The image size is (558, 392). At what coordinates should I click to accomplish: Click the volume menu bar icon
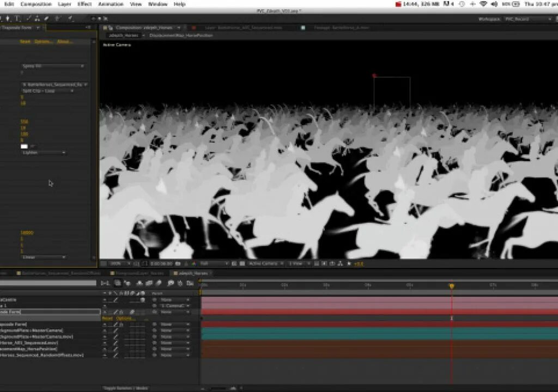click(x=494, y=4)
